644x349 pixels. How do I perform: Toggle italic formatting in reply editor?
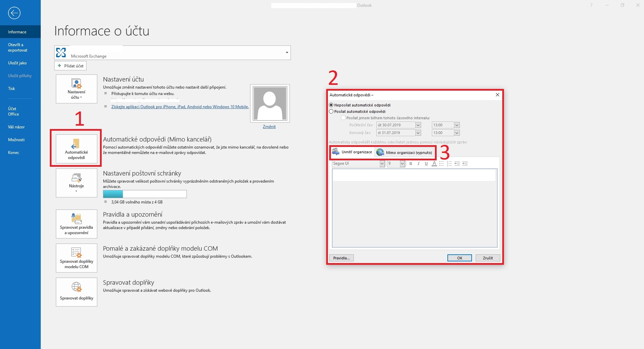pyautogui.click(x=418, y=164)
